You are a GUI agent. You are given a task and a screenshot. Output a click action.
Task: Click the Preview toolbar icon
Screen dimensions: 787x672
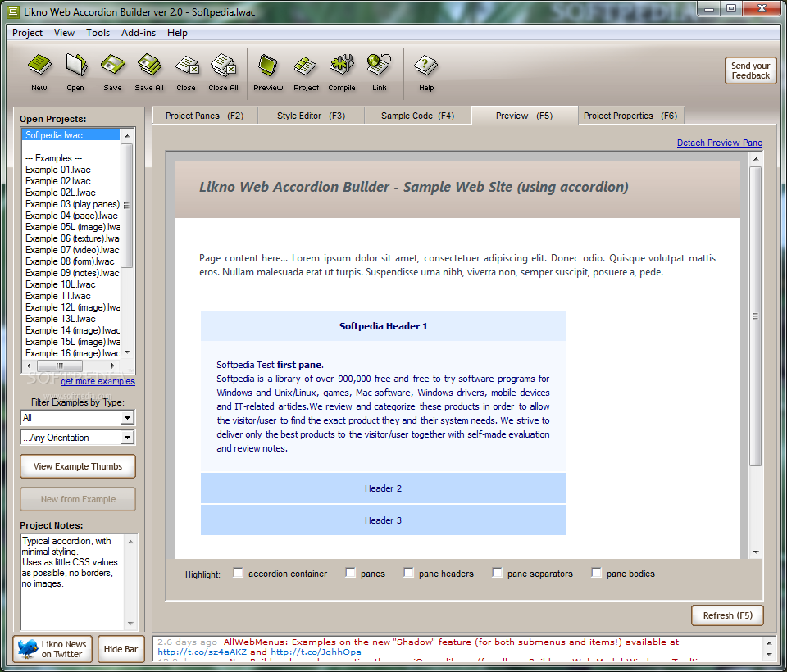point(268,65)
